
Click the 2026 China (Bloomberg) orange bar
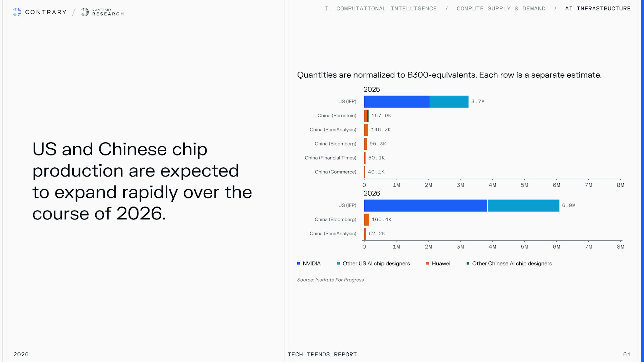click(x=366, y=220)
